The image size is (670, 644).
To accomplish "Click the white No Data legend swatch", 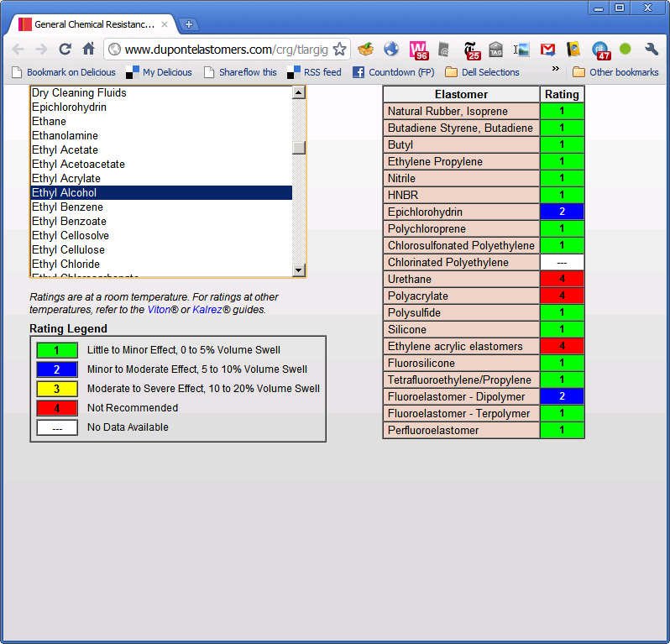I will pyautogui.click(x=57, y=427).
